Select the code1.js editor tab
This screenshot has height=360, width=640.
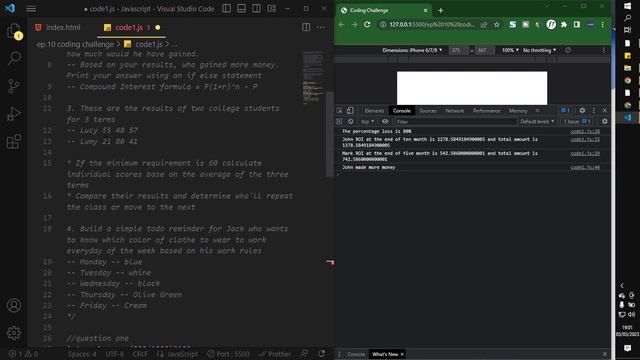[x=131, y=27]
